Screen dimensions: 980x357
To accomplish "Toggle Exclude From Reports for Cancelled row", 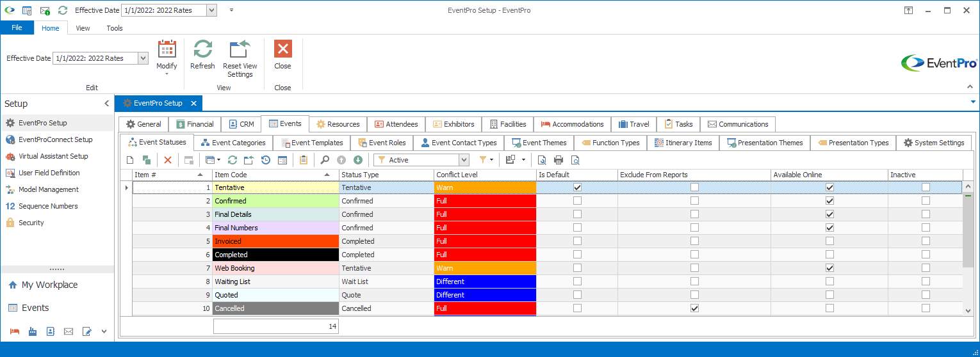I will pyautogui.click(x=694, y=308).
